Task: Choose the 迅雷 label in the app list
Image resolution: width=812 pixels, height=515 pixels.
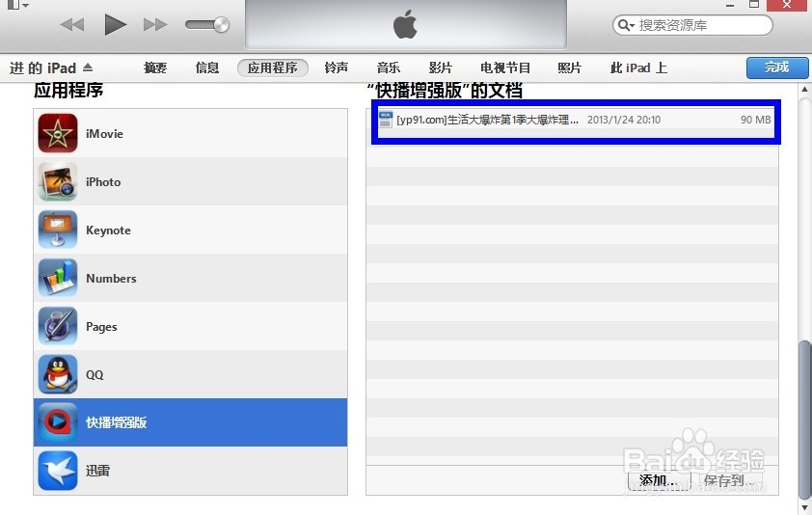Action: [x=97, y=471]
